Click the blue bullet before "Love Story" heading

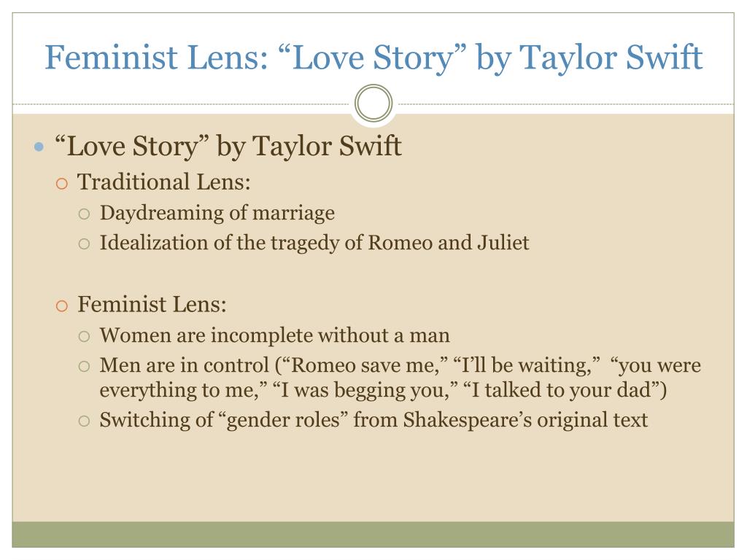(39, 147)
